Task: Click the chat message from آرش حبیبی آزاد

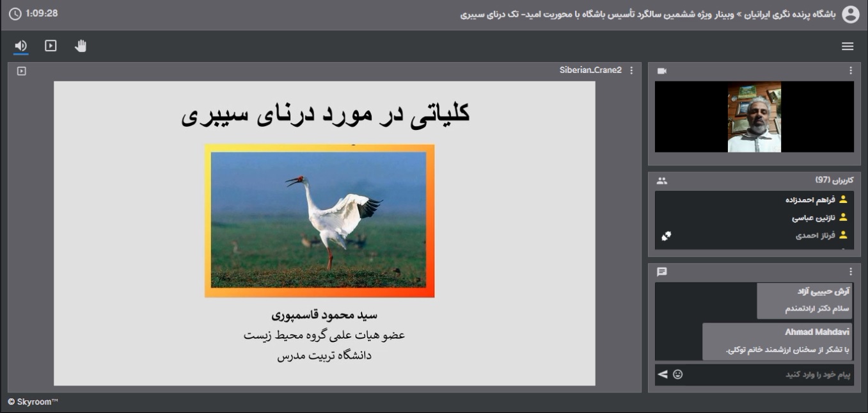Action: coord(805,301)
